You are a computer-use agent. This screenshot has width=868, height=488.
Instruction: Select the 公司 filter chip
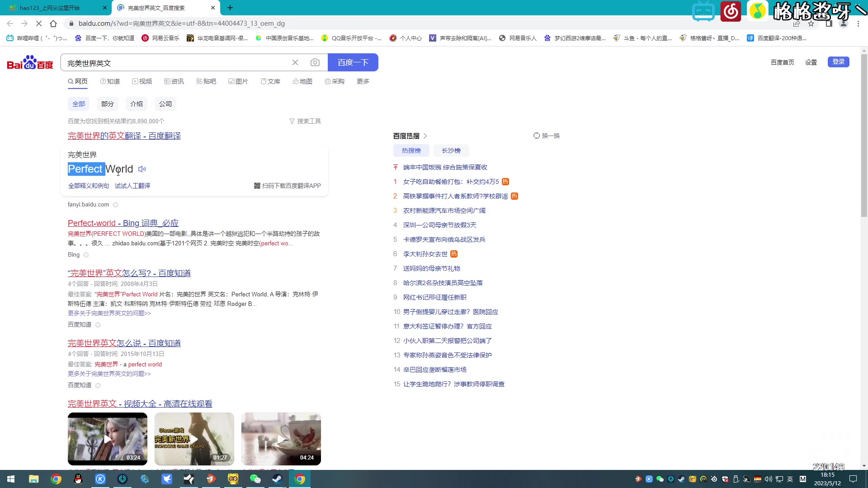point(165,104)
